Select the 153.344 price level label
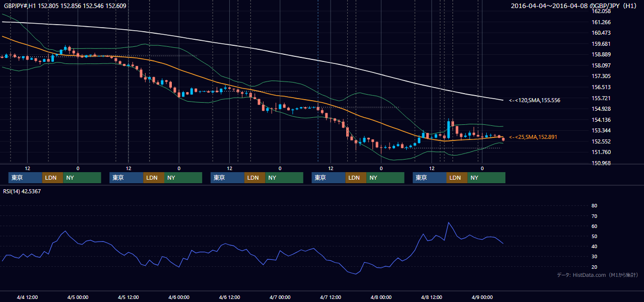Image resolution: width=644 pixels, height=302 pixels. click(x=601, y=130)
